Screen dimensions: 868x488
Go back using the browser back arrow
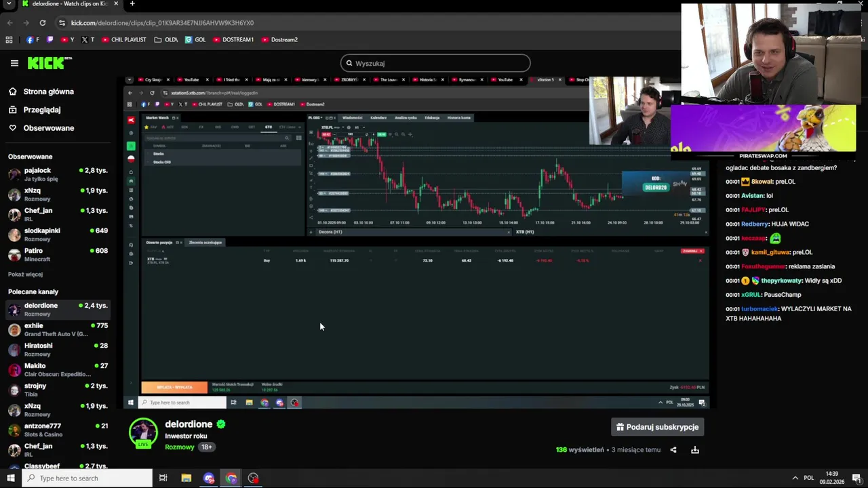tap(9, 22)
